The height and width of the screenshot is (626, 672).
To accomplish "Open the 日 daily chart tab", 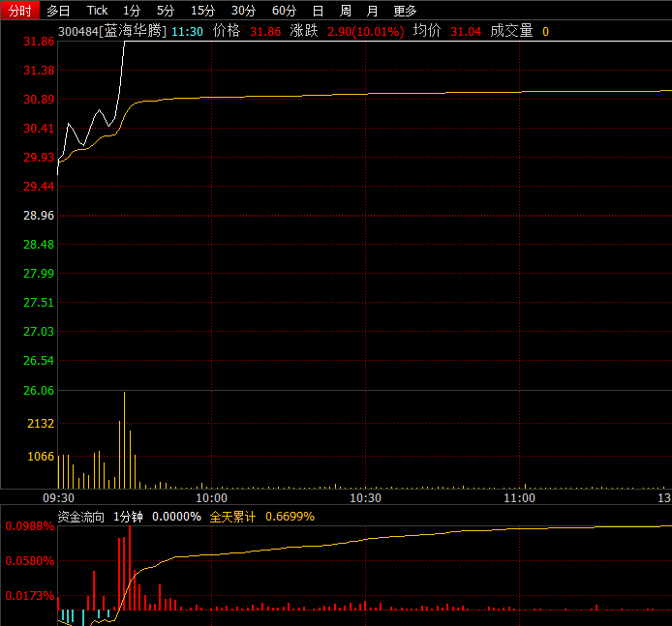I will pos(318,11).
